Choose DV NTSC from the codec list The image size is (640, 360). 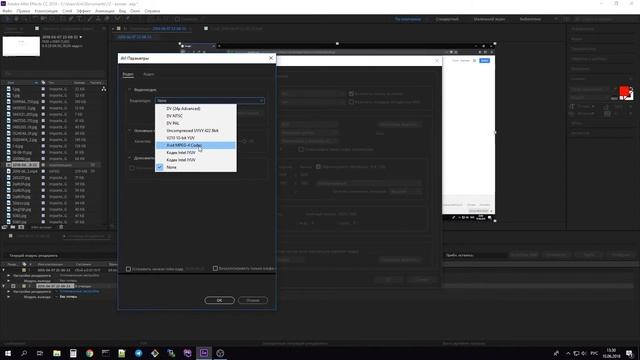[196, 116]
